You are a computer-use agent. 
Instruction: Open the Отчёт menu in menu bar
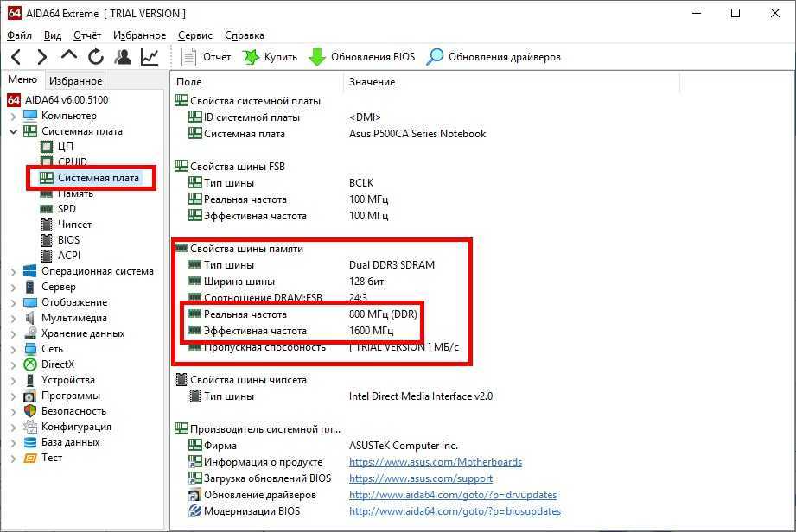tap(87, 35)
